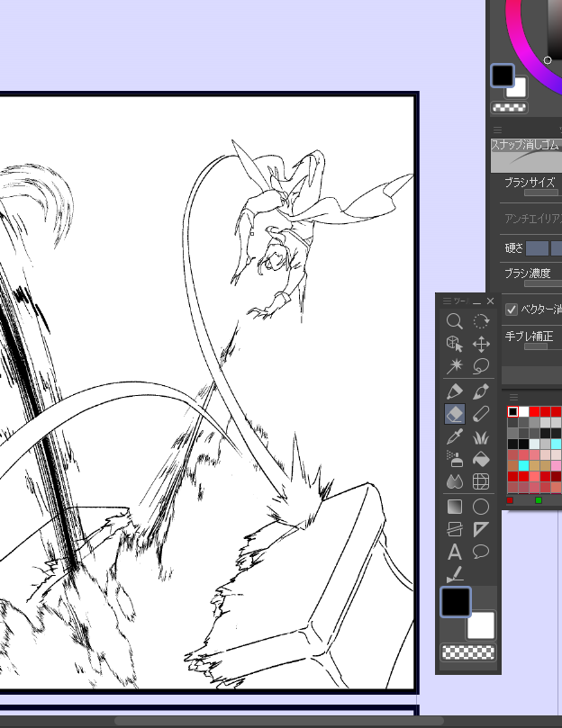Select the Figure ellipse tool
This screenshot has width=562, height=728.
tap(481, 507)
